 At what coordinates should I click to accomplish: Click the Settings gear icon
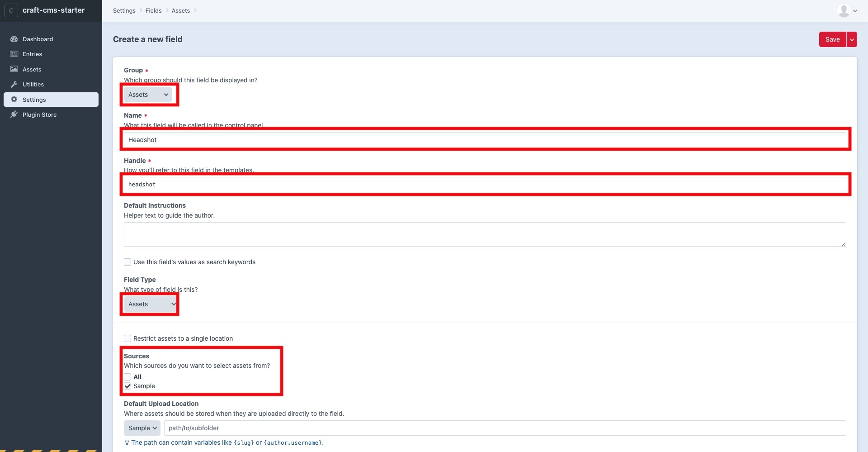(x=14, y=100)
